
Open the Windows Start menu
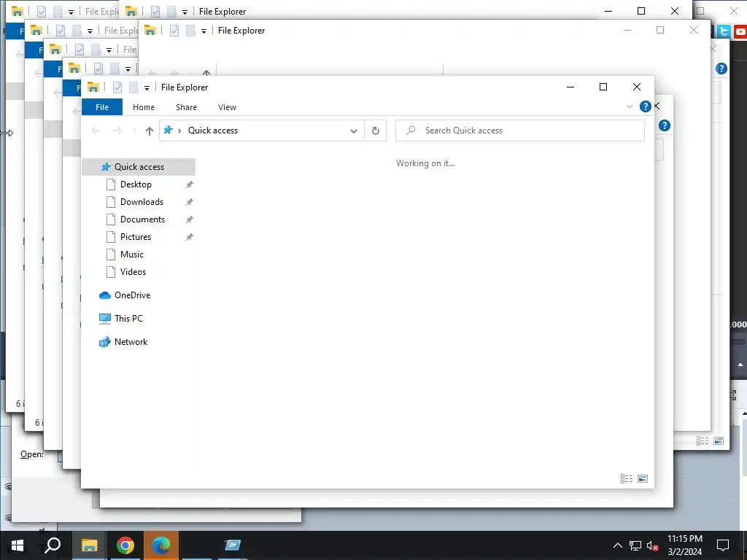(18, 545)
